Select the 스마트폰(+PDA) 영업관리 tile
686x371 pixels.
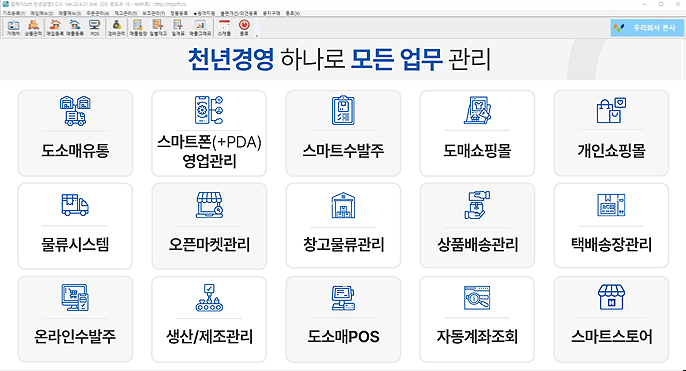209,133
